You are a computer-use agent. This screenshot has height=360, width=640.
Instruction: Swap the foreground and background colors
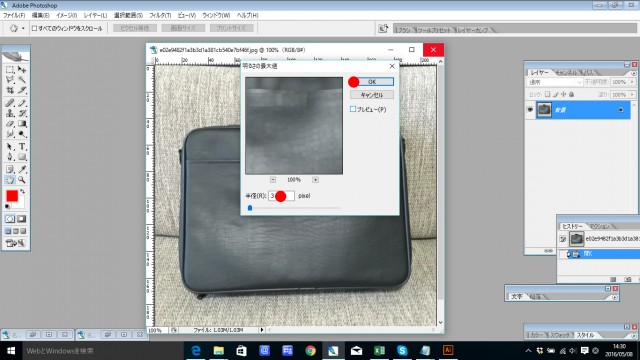pos(22,191)
